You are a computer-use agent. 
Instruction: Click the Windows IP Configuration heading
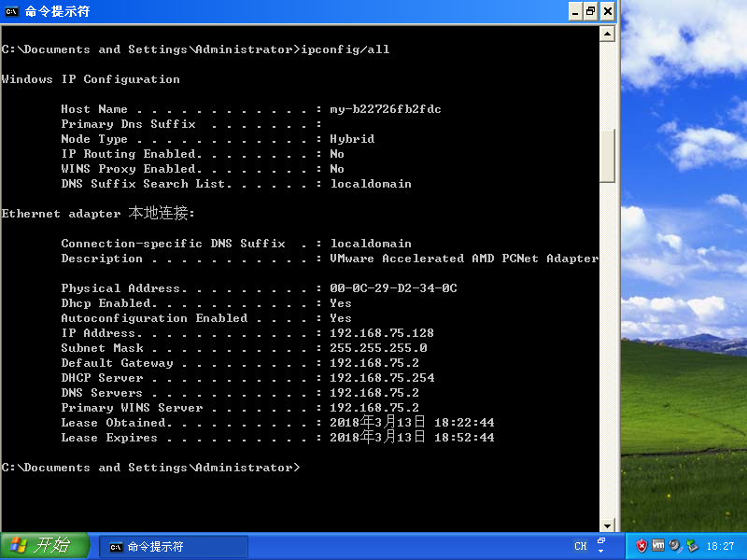click(91, 79)
